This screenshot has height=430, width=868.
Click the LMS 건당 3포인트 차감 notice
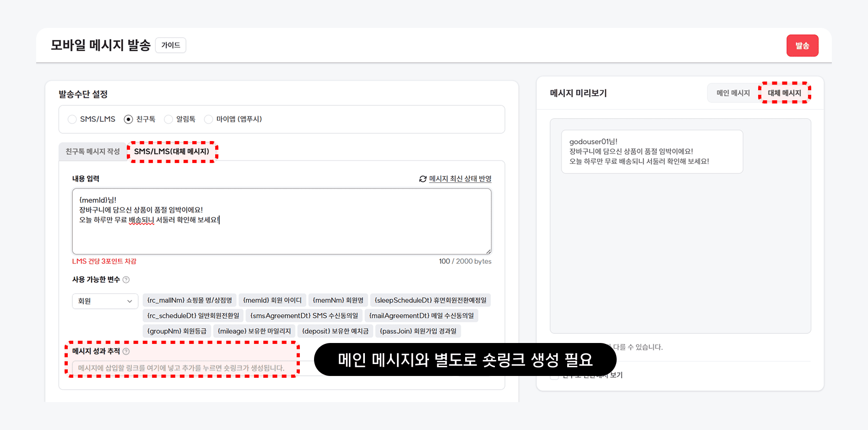[x=104, y=261]
